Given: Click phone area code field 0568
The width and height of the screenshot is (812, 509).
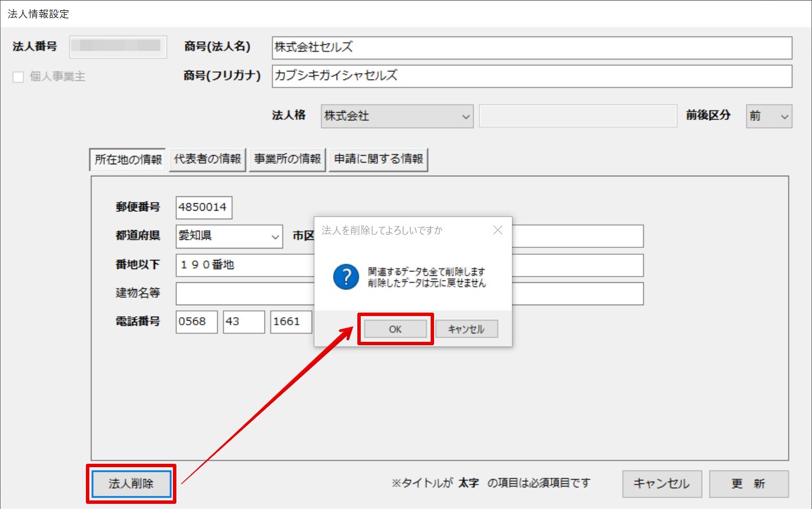Looking at the screenshot, I should 196,322.
